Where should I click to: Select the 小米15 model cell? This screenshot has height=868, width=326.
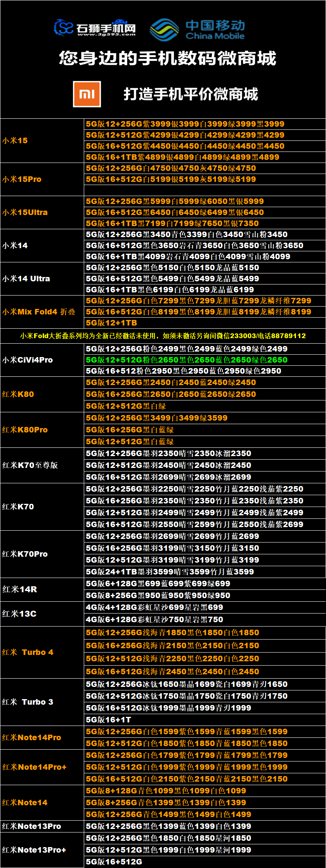click(x=42, y=140)
